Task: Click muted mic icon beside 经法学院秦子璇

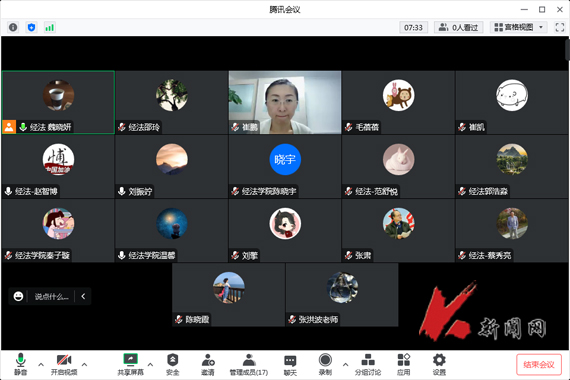Action: 8,255
